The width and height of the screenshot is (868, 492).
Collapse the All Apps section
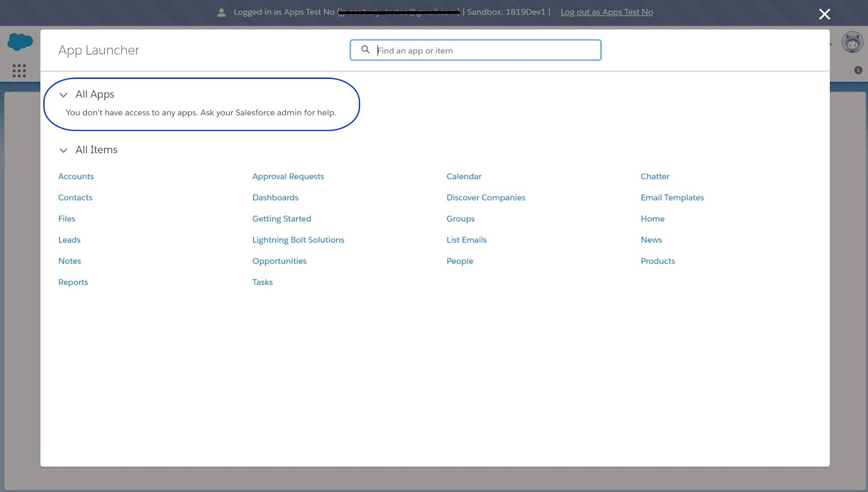click(x=63, y=95)
